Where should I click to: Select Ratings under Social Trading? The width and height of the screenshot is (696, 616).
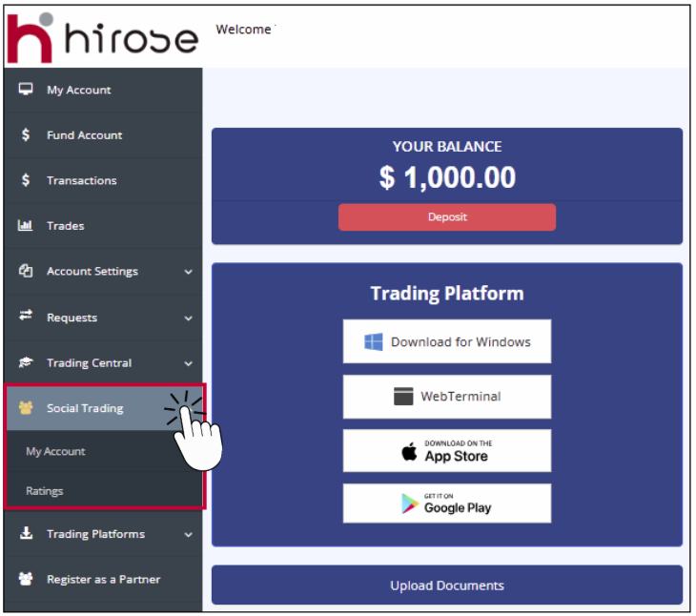coord(45,491)
